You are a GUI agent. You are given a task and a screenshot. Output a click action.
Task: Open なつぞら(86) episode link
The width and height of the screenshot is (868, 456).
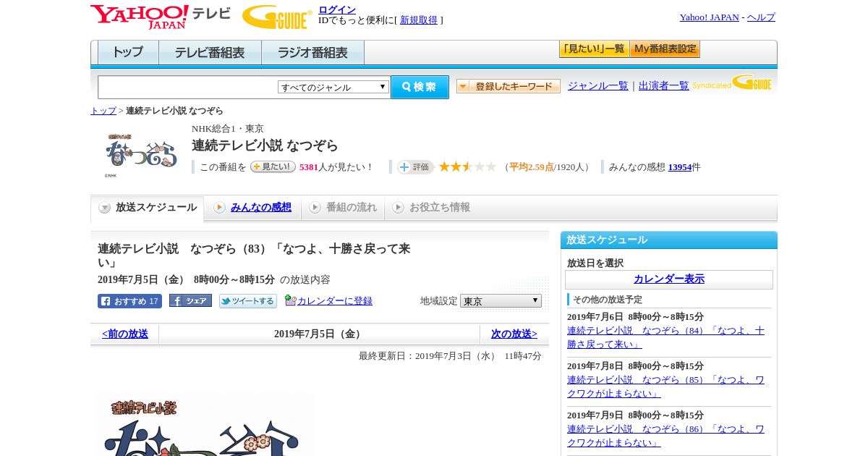(665, 436)
